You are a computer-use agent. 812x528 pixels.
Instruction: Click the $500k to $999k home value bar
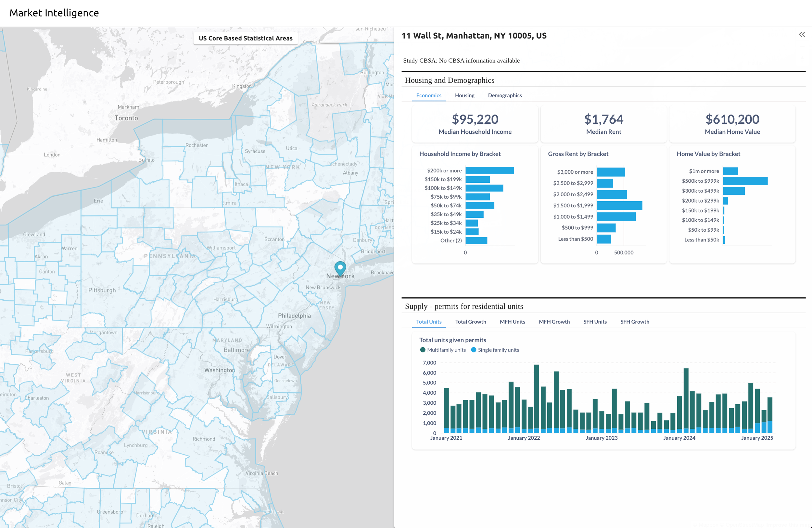[745, 181]
